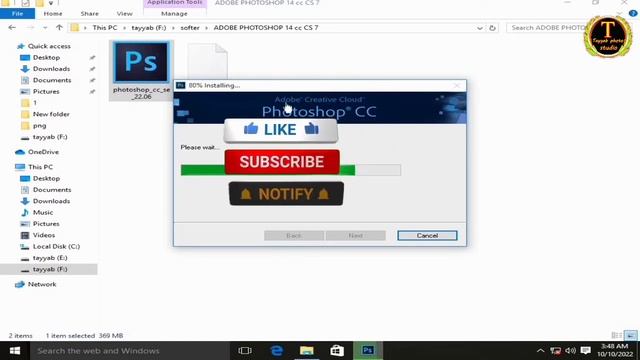Switch to large icons view layout
Screen dimensions: 640x360
pyautogui.click(x=631, y=336)
